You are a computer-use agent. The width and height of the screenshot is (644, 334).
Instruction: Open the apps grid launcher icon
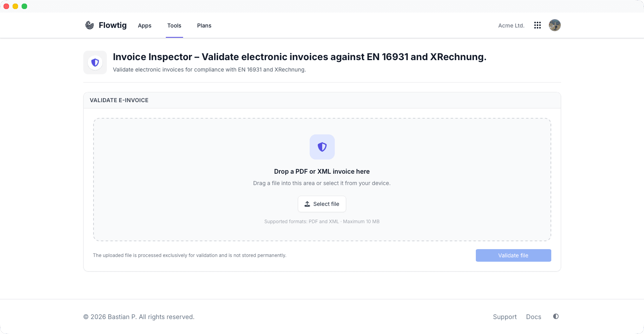click(538, 25)
